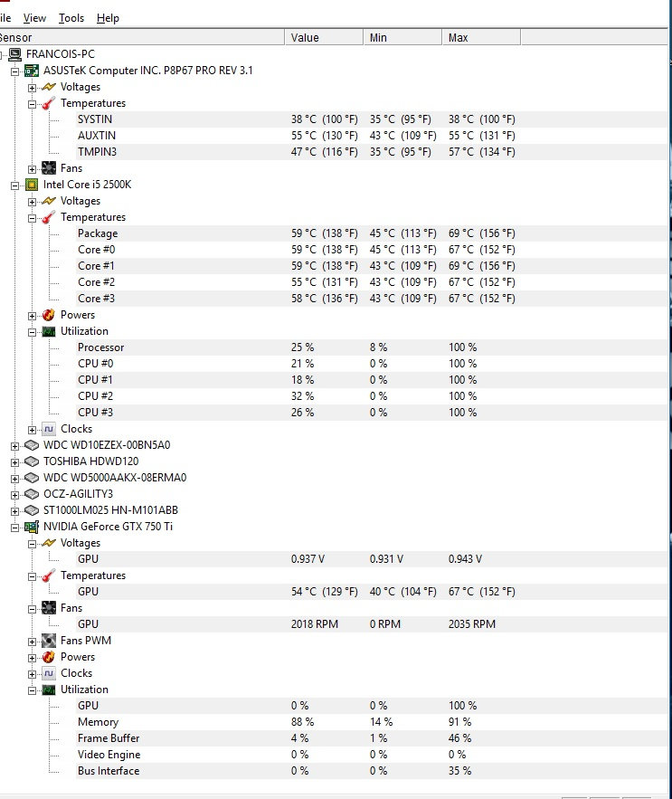The height and width of the screenshot is (799, 672).
Task: Open the View menu
Action: pyautogui.click(x=34, y=18)
